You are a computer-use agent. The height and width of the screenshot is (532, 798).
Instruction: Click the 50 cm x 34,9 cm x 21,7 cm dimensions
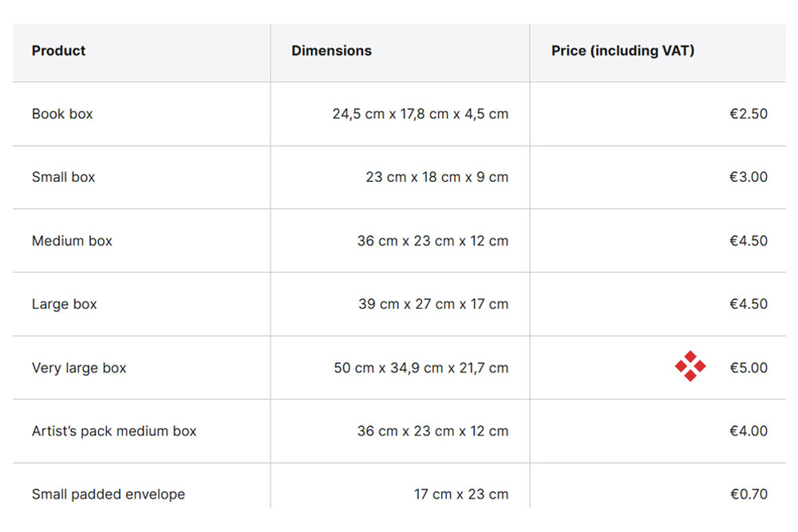(x=421, y=368)
